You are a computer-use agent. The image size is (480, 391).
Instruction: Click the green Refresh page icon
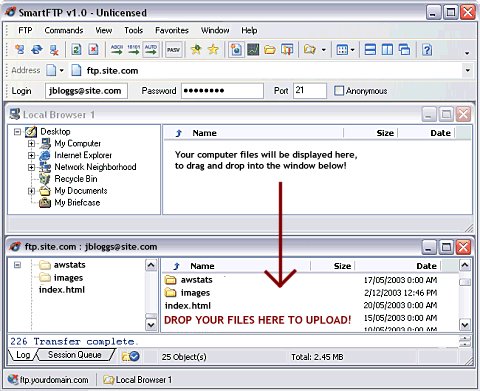[76, 50]
